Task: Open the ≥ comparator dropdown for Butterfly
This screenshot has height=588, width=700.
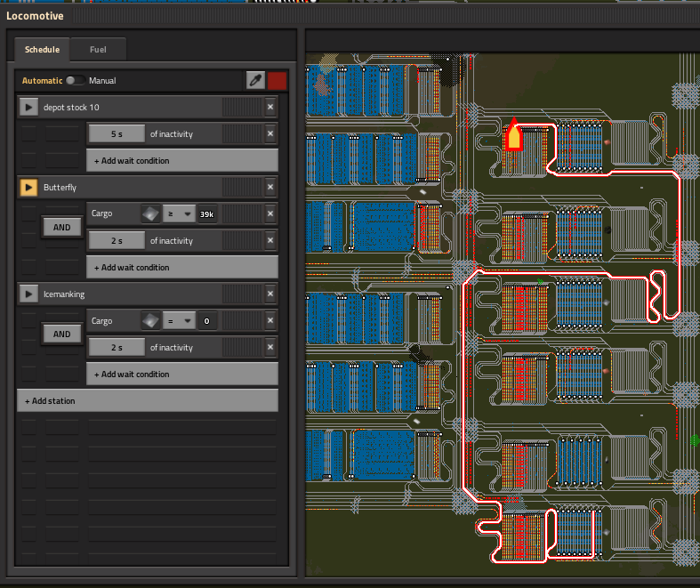Action: (x=179, y=213)
